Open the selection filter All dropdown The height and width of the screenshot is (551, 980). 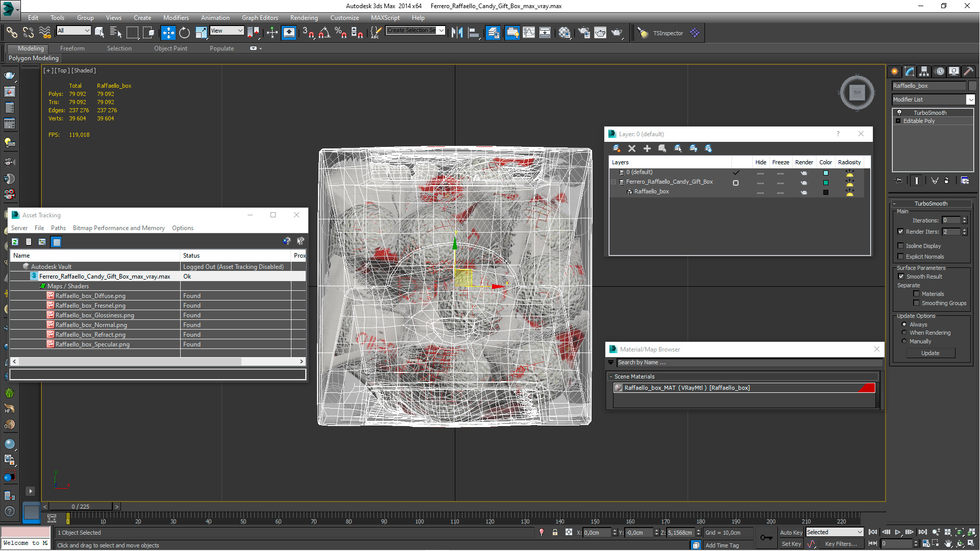coord(73,31)
